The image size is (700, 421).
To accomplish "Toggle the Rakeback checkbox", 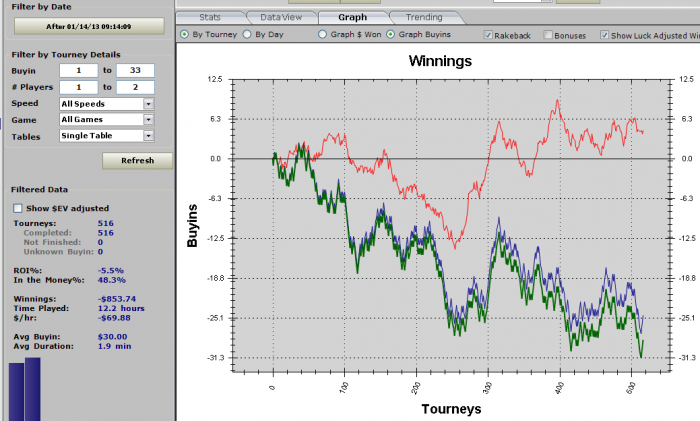I will 488,35.
